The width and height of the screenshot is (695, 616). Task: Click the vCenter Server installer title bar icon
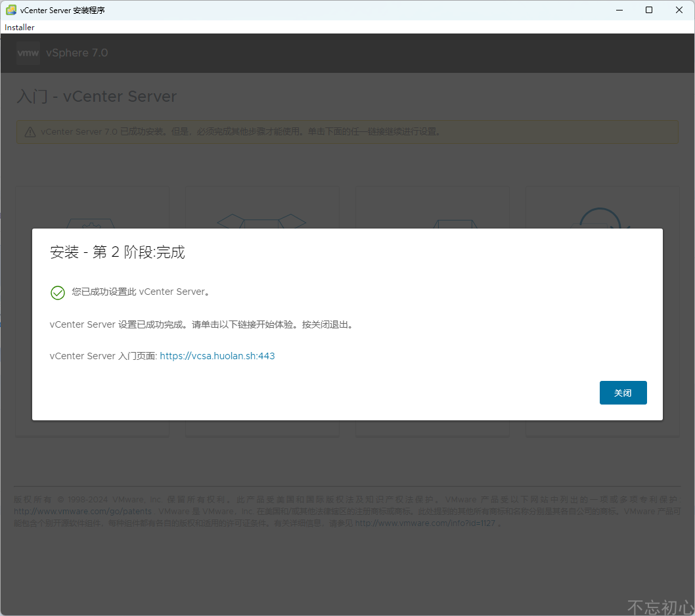[x=11, y=10]
